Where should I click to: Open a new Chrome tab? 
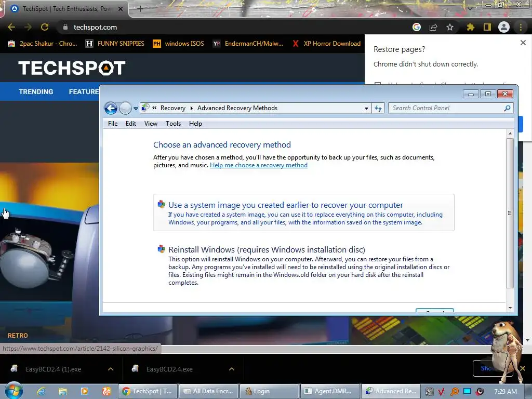[x=140, y=9]
